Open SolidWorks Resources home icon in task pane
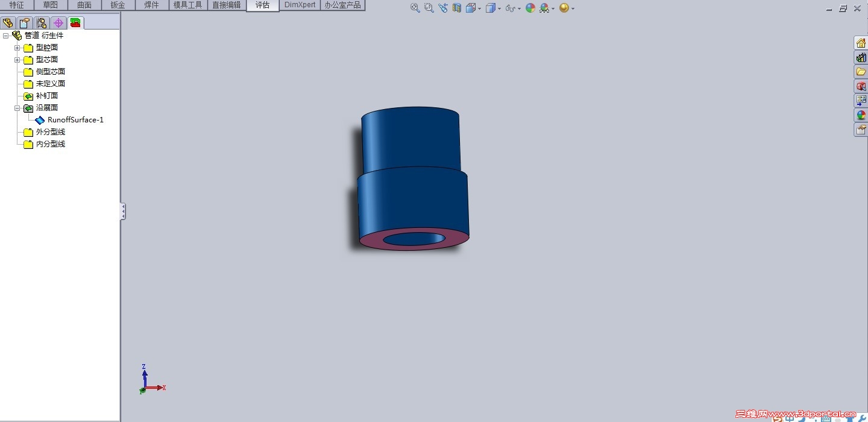The width and height of the screenshot is (868, 422). (x=861, y=43)
